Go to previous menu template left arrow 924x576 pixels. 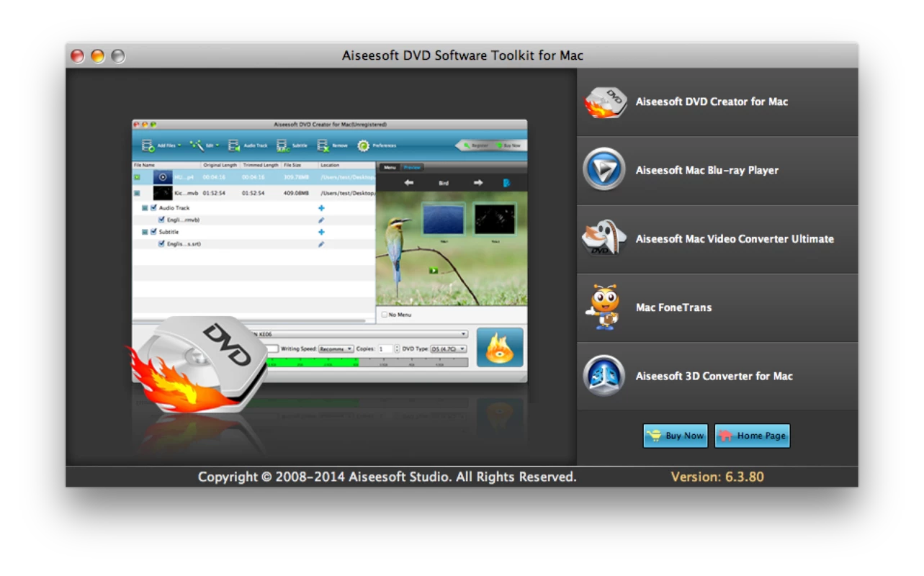[x=409, y=183]
